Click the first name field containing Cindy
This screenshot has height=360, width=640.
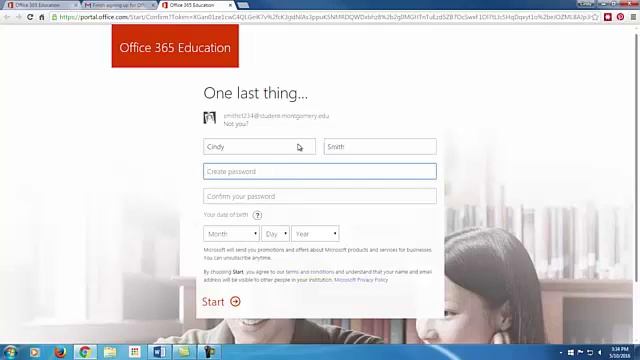260,147
